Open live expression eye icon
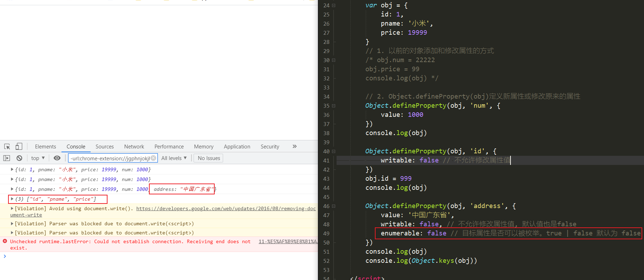The width and height of the screenshot is (644, 280). tap(57, 158)
